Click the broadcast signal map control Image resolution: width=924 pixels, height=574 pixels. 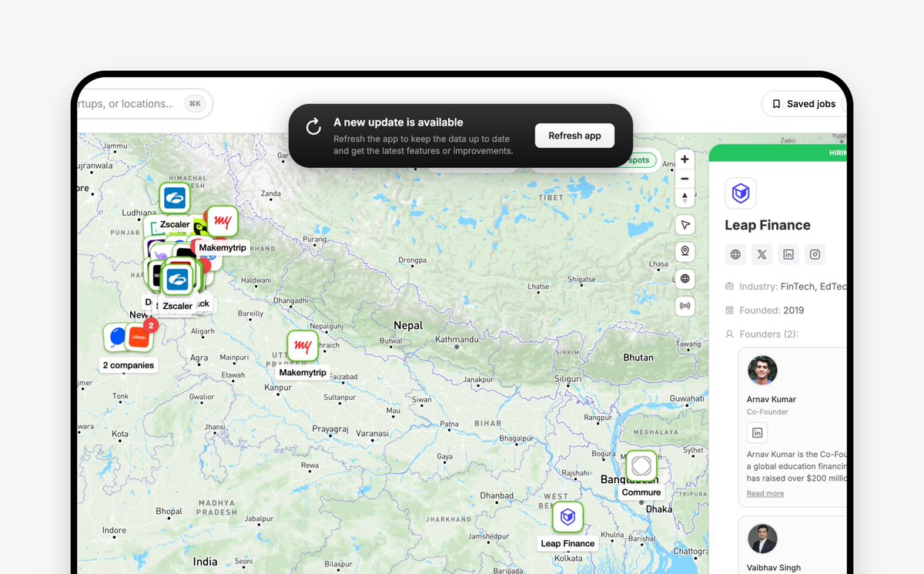685,306
